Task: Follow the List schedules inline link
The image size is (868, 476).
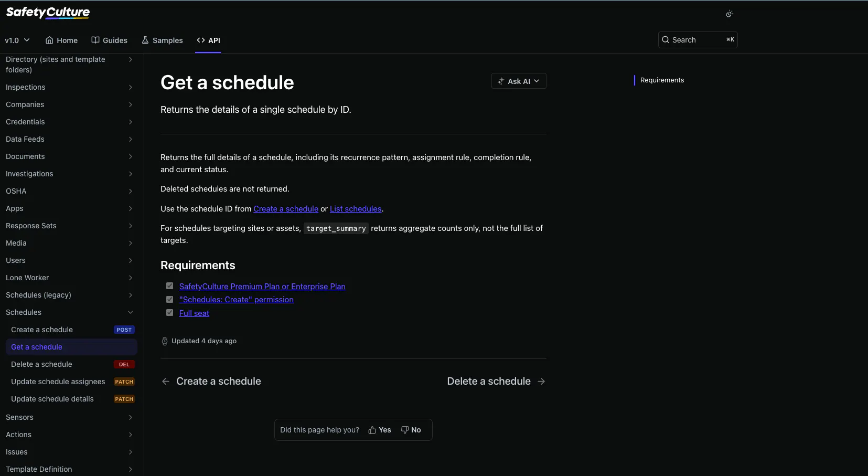Action: [356, 209]
